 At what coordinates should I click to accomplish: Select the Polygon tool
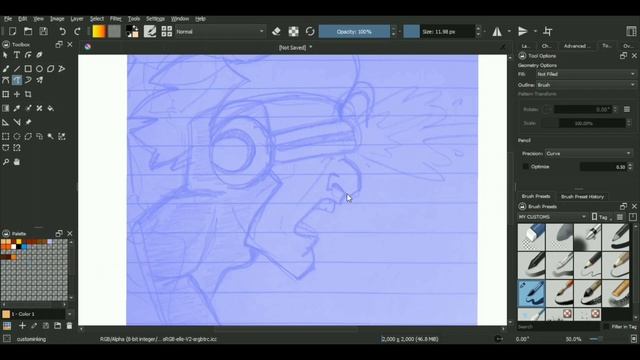coord(51,69)
